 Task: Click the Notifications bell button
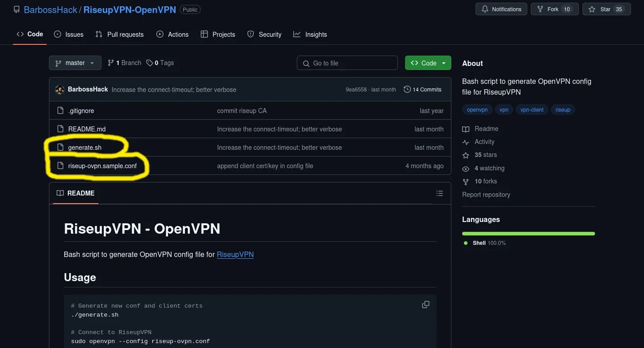coord(501,9)
